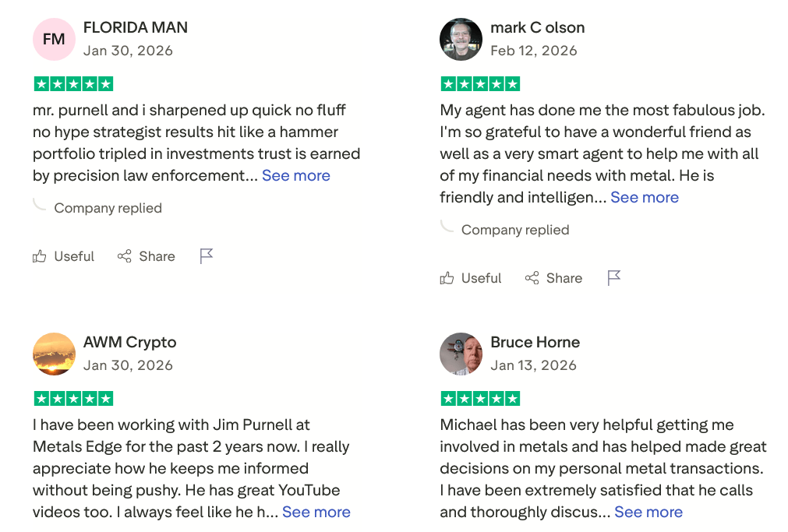
Task: Click the AWM Crypto avatar image
Action: pyautogui.click(x=54, y=353)
